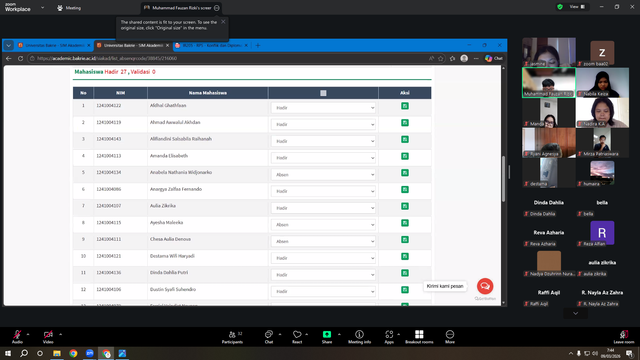This screenshot has height=360, width=640.
Task: Open attendance dropdown for Anabela Nathania Widjonarko
Action: [x=323, y=174]
